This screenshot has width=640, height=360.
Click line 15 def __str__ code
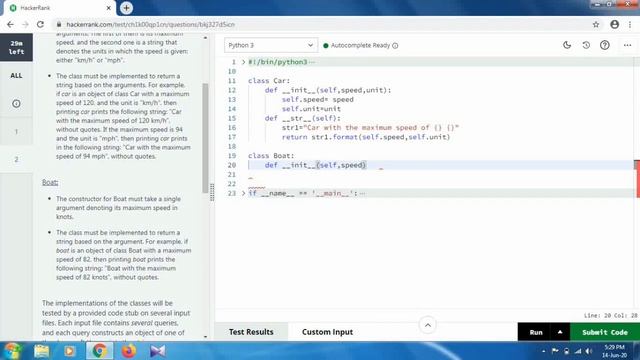[x=302, y=118]
